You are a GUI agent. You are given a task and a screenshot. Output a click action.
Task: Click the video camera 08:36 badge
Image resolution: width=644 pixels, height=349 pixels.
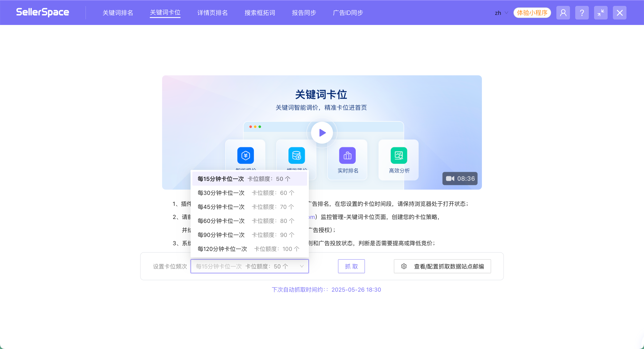[x=460, y=178]
